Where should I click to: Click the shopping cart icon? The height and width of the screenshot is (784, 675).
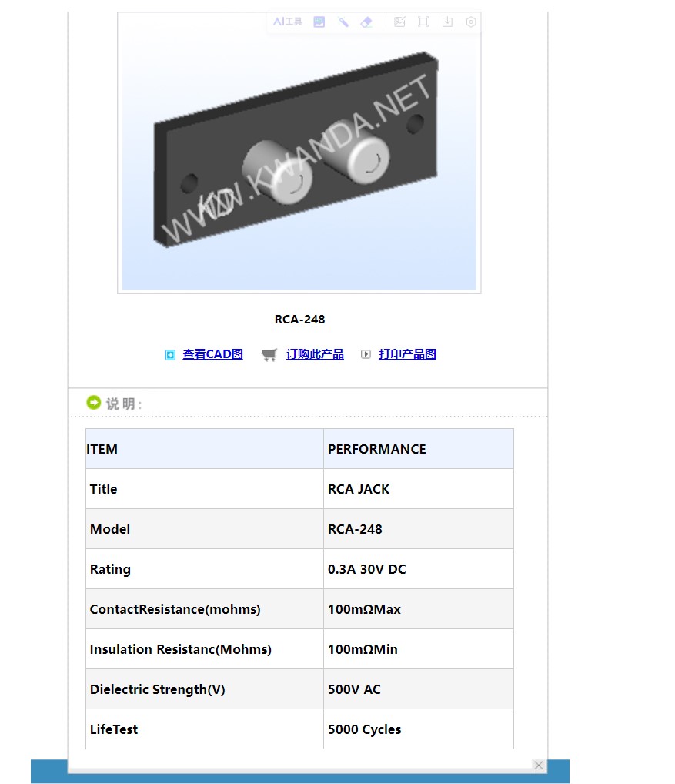269,354
